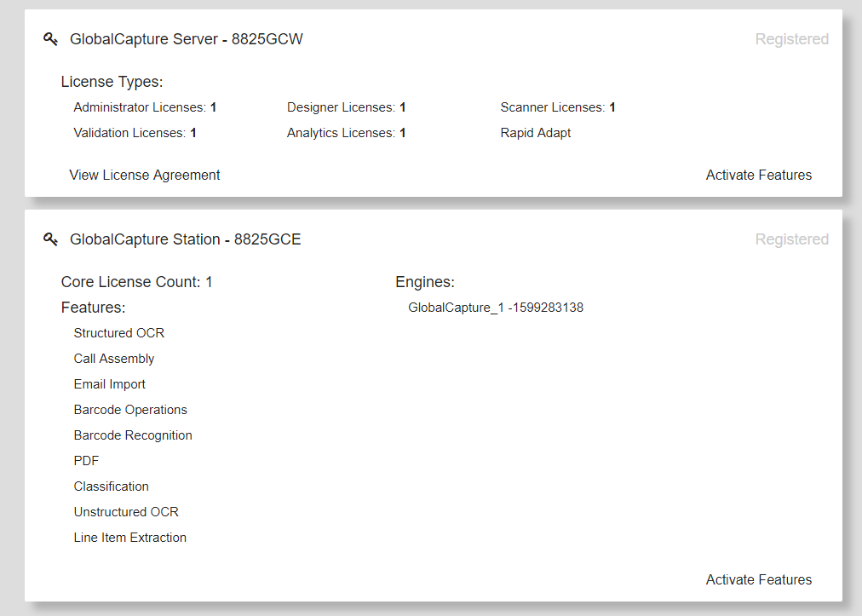The image size is (862, 616).
Task: Click the key icon beside GlobalCapture Station
Action: (50, 239)
